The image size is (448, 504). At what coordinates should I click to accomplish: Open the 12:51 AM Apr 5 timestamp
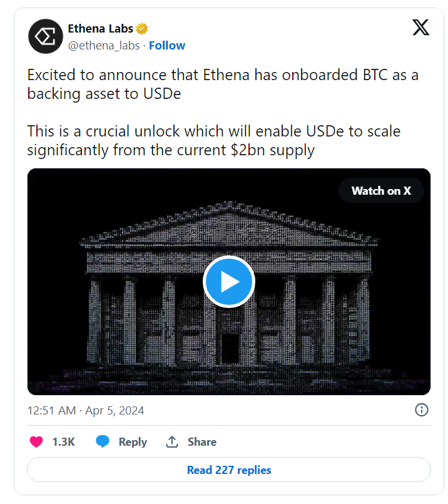[x=86, y=411]
